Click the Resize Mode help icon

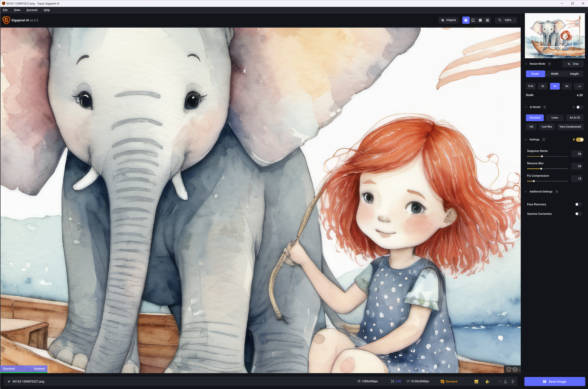[x=549, y=64]
